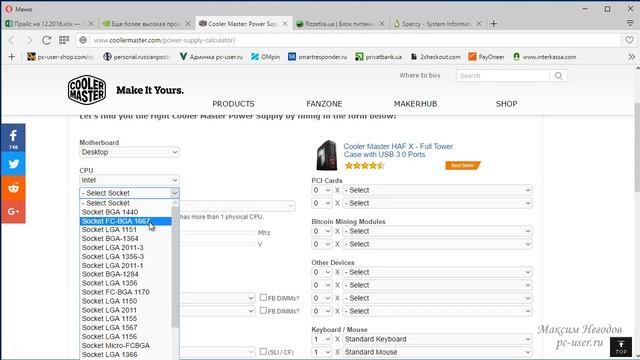Open Opera Speed Dial grid

(64, 40)
